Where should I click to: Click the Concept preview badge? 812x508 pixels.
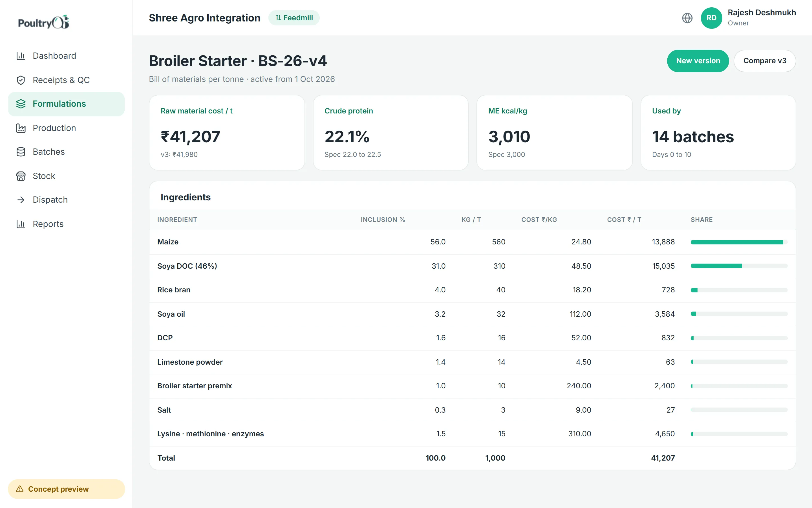click(x=67, y=489)
